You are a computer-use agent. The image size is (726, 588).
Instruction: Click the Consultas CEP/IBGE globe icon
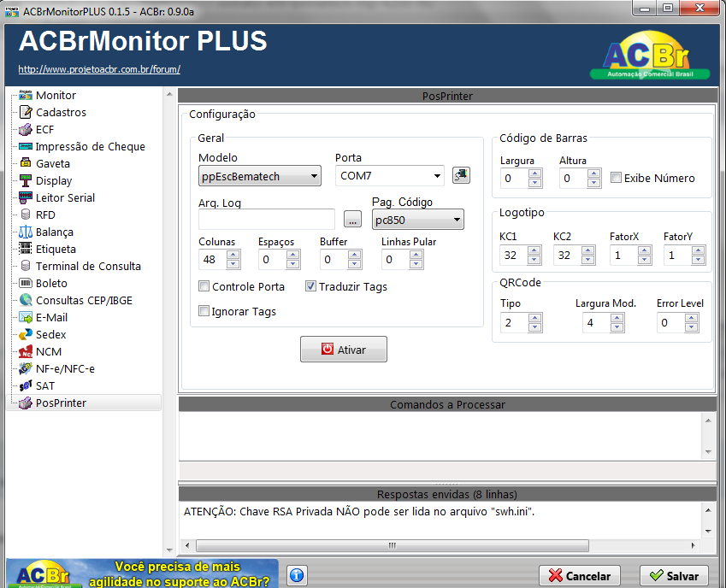click(26, 301)
